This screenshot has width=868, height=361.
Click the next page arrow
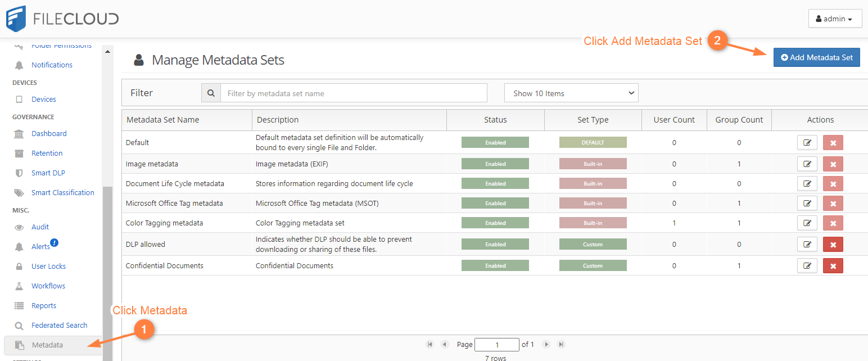546,344
